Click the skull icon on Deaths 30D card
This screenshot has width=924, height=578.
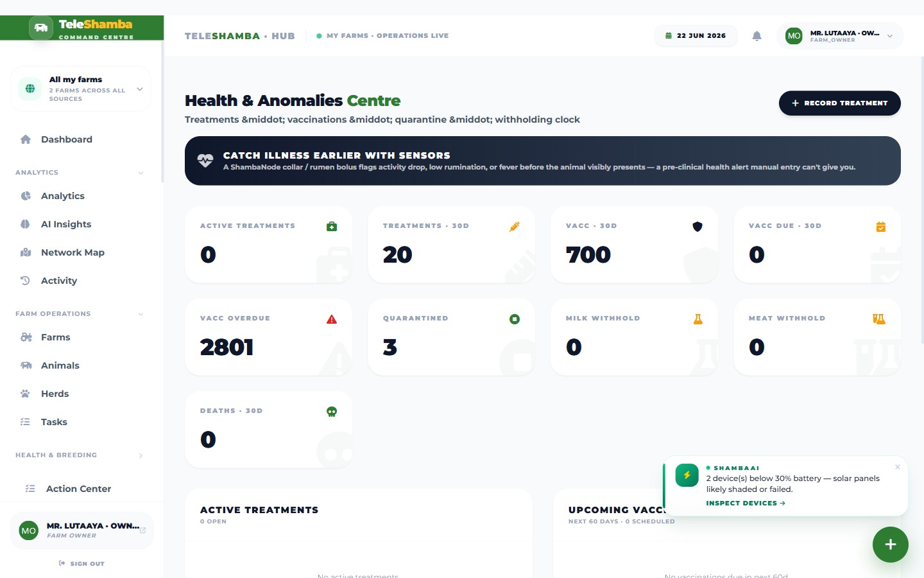tap(332, 412)
